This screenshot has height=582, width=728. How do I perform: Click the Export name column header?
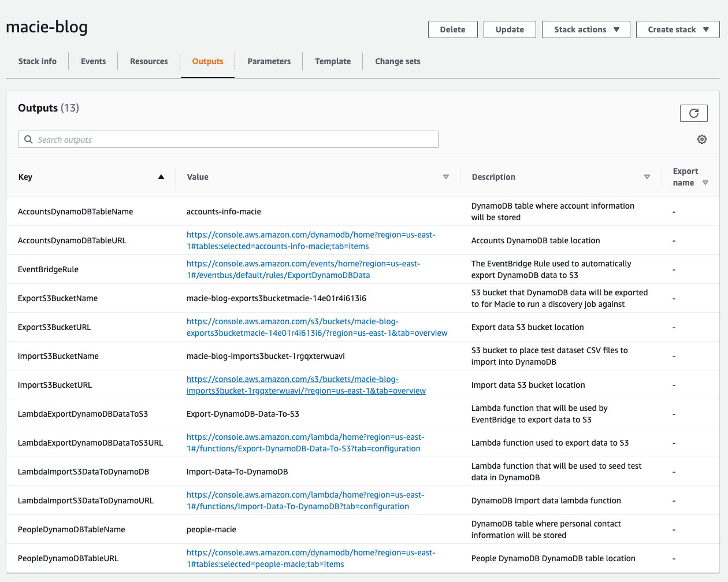pos(685,177)
